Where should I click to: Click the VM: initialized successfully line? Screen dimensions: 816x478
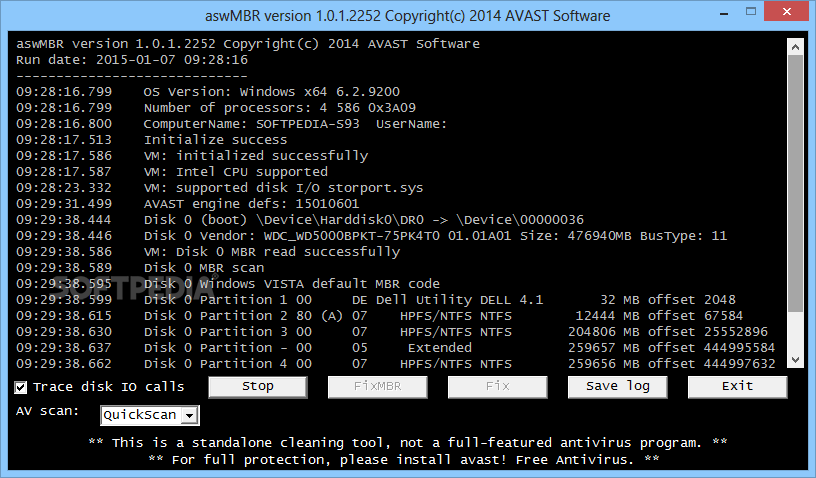click(x=192, y=156)
